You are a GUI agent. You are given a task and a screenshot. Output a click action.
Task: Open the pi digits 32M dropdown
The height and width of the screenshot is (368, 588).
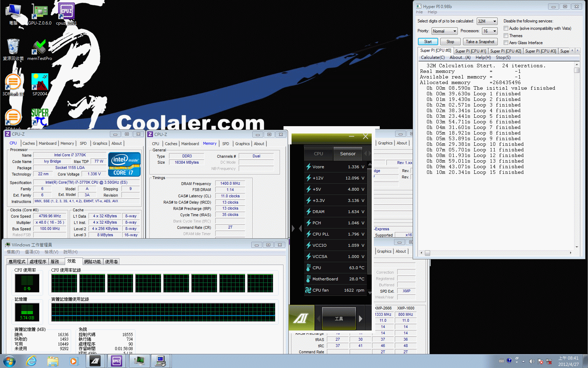pyautogui.click(x=487, y=21)
